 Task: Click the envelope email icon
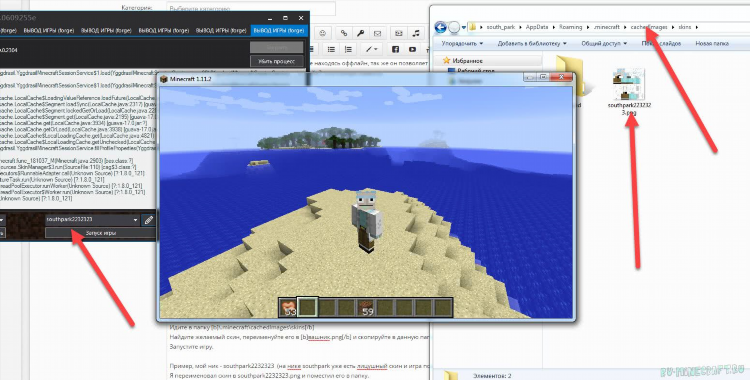click(x=378, y=33)
